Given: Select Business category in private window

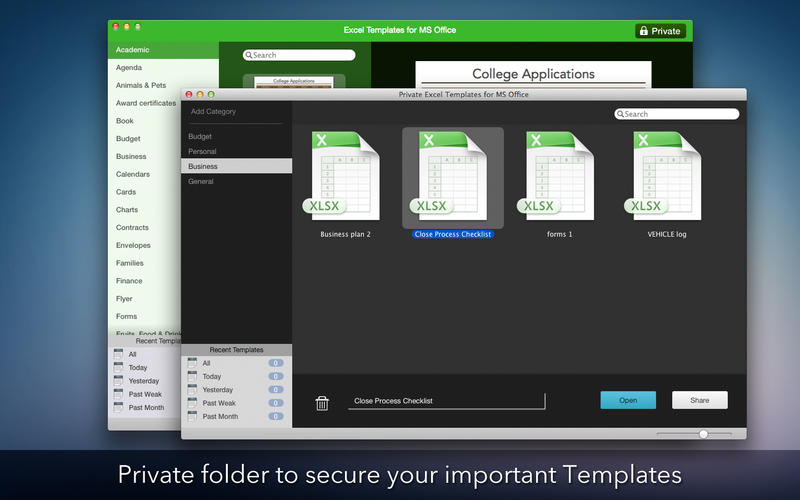Looking at the screenshot, I should [x=236, y=166].
